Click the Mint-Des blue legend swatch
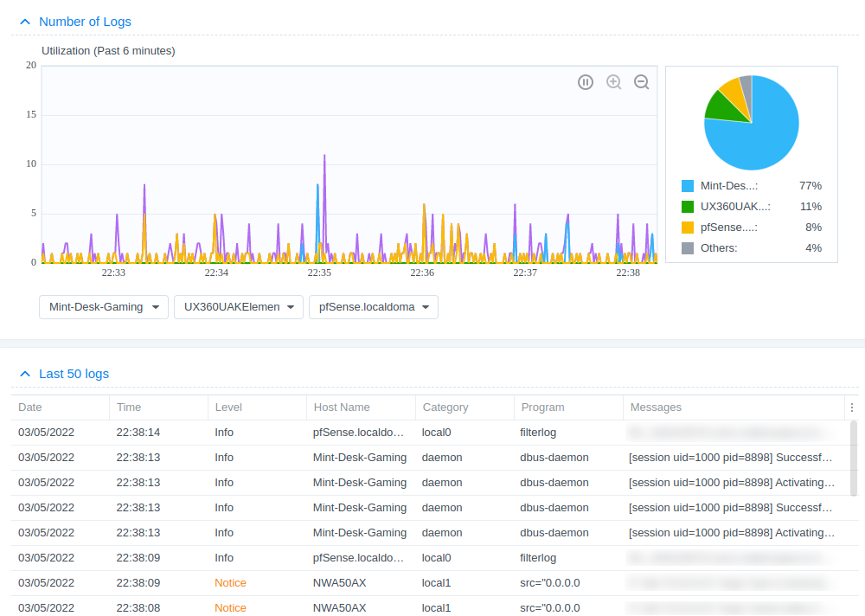The image size is (865, 616). [x=688, y=186]
